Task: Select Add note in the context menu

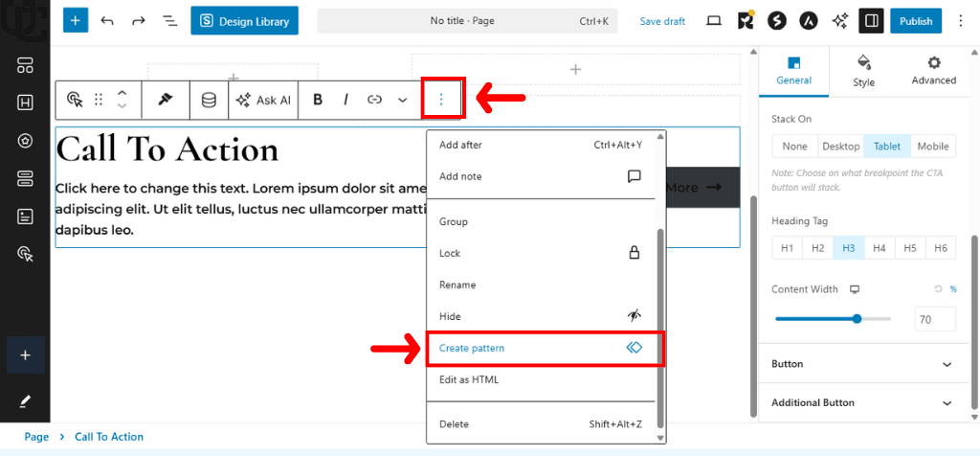Action: (541, 176)
